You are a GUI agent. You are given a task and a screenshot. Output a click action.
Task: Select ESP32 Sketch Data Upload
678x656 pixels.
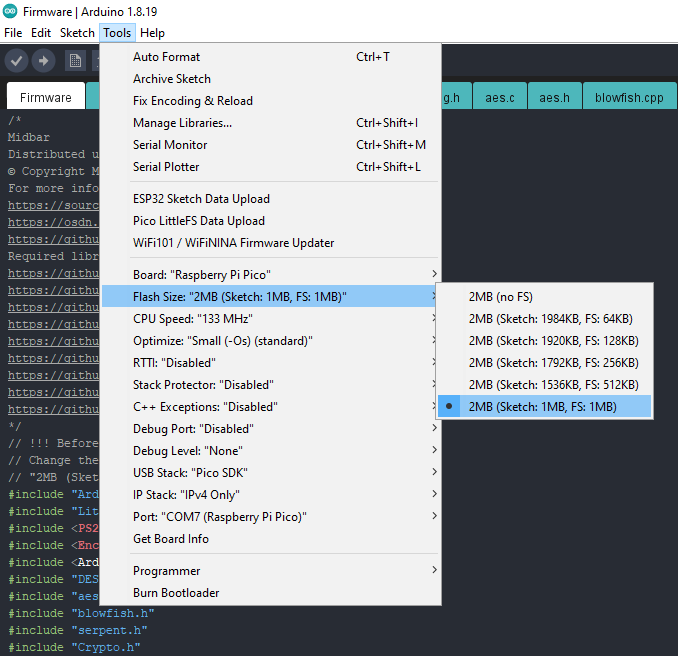271,199
